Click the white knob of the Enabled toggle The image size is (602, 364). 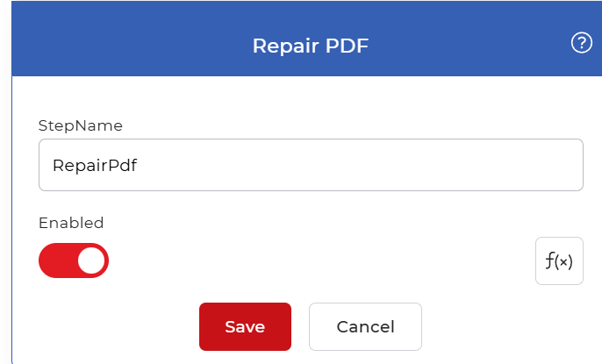click(91, 261)
